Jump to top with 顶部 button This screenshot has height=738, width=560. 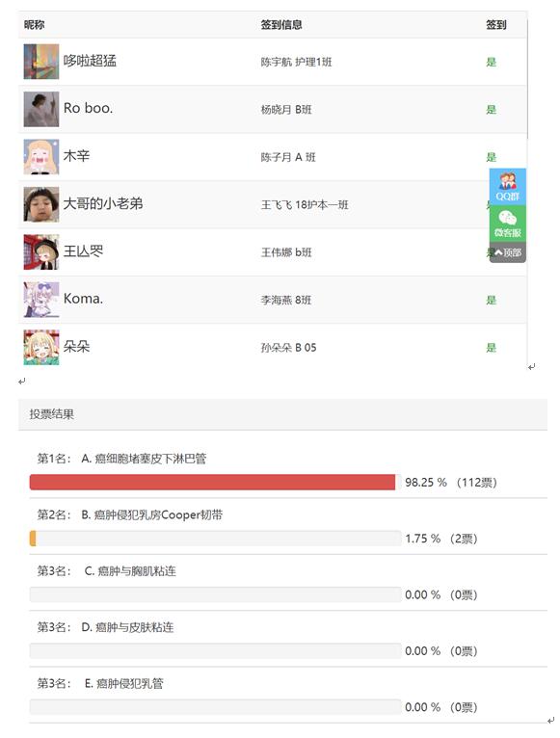507,252
